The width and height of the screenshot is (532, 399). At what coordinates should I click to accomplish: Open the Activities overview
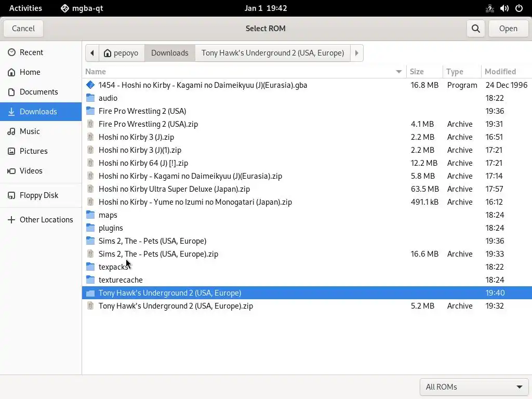click(x=25, y=8)
